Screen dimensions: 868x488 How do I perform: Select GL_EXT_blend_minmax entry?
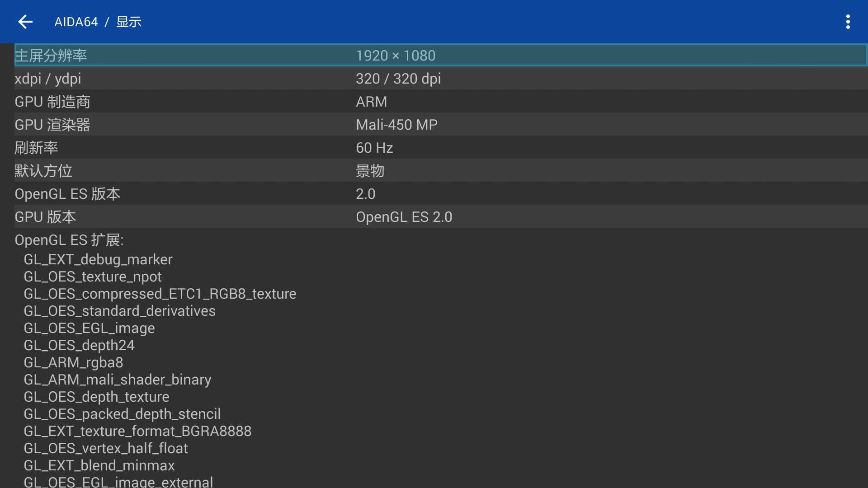(99, 465)
